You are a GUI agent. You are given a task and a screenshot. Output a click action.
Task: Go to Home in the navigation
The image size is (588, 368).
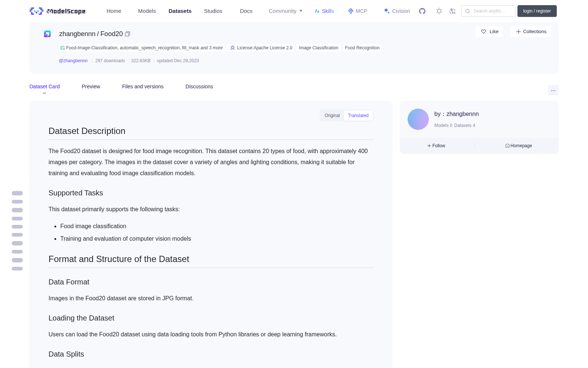(x=114, y=11)
